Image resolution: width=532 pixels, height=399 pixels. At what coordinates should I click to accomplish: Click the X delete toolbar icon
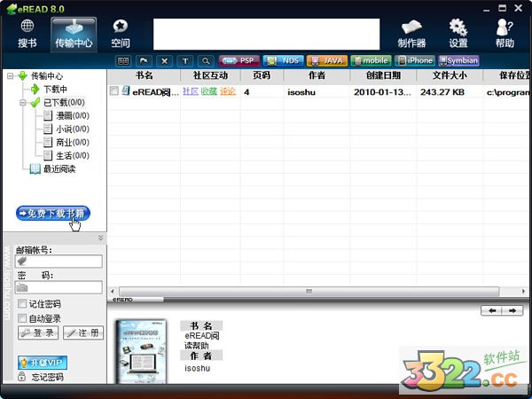165,61
